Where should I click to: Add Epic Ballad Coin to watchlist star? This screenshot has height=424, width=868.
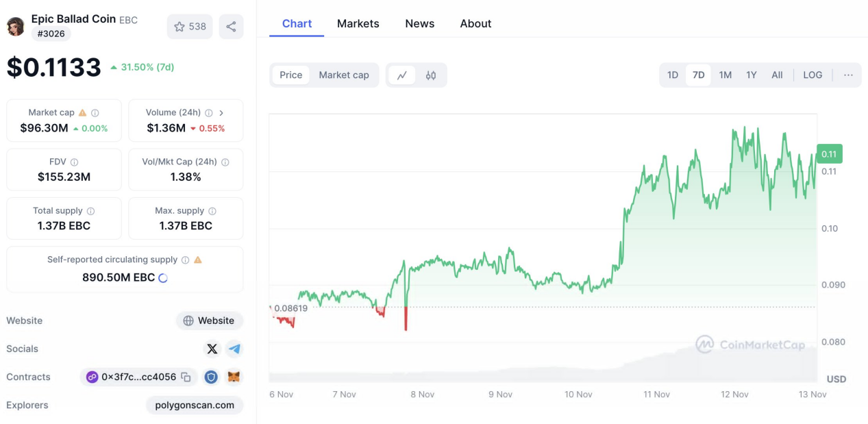(179, 27)
